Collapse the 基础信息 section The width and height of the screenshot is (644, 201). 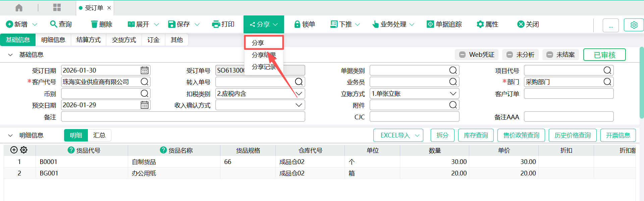point(10,55)
